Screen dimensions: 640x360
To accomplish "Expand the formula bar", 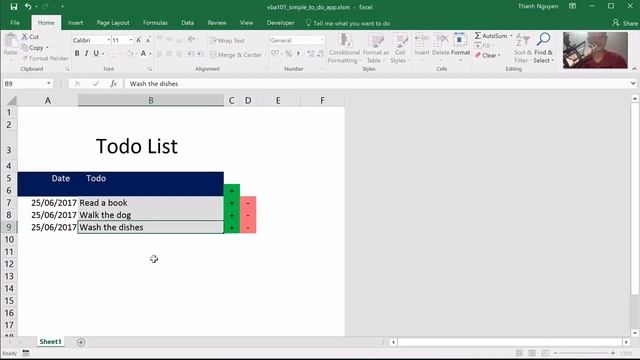I will pos(633,83).
